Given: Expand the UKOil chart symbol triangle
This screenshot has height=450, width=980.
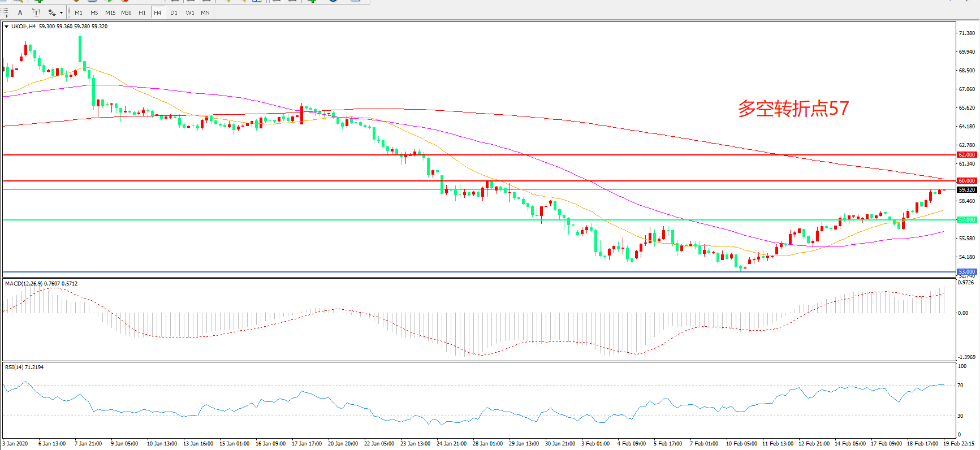Looking at the screenshot, I should 6,27.
